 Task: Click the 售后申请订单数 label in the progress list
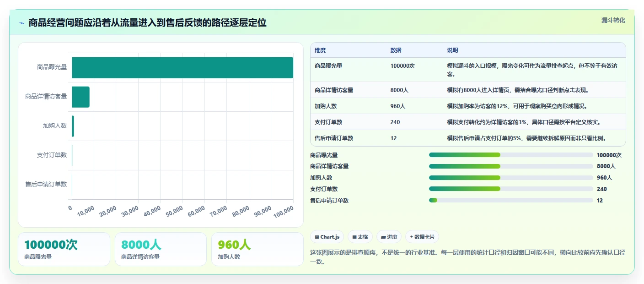click(329, 201)
